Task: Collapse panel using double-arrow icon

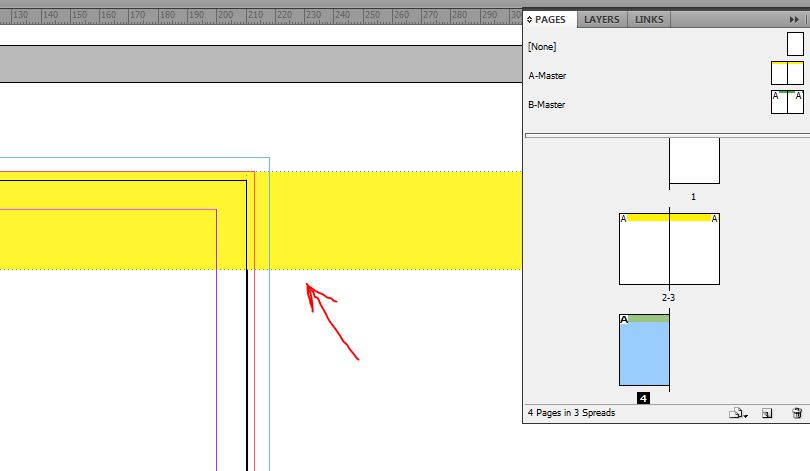Action: 794,20
